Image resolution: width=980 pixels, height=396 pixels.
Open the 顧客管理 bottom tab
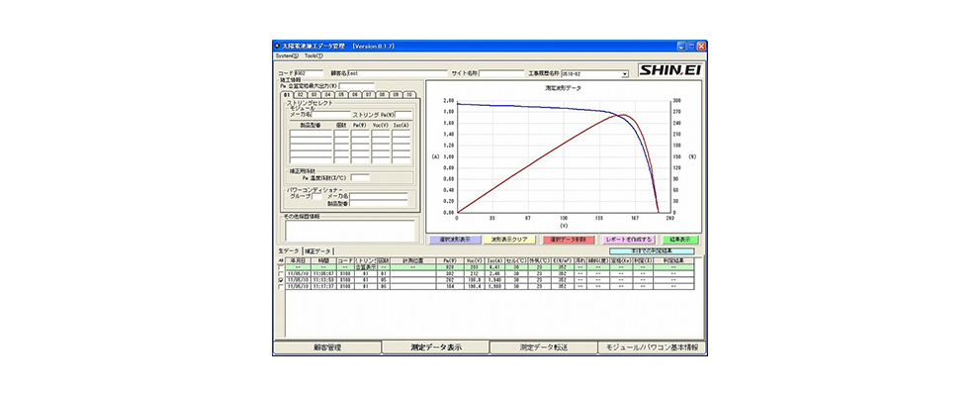[x=327, y=347]
